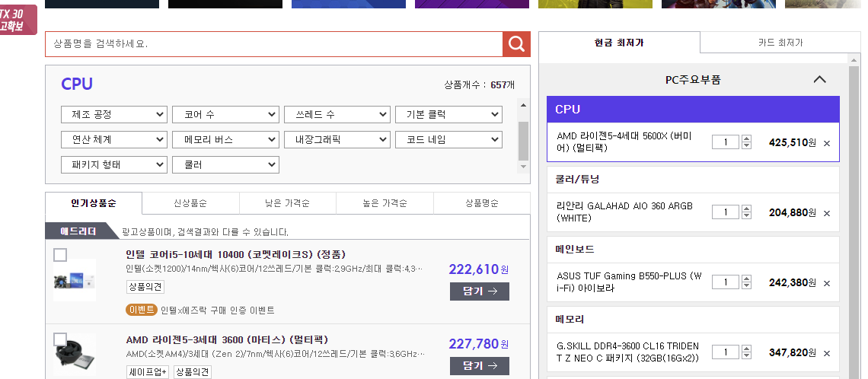
Task: Open 인텔 코어i5-10세대 10400 product title
Action: click(236, 254)
